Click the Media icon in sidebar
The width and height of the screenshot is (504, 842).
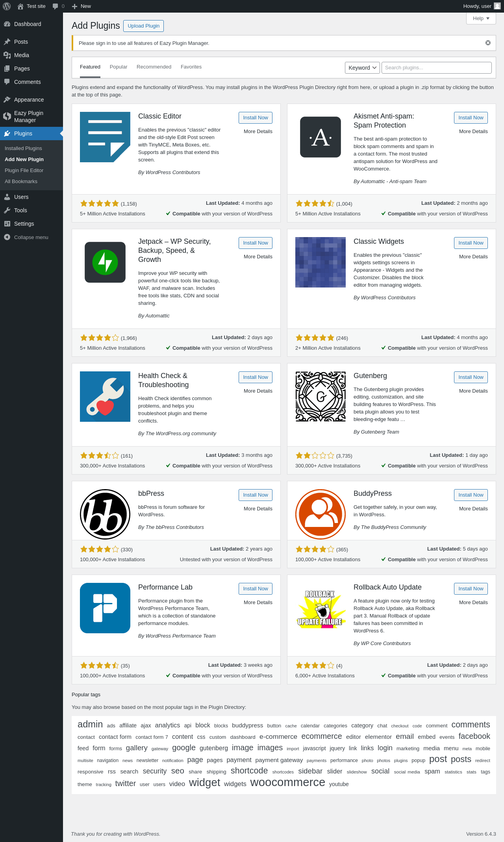point(7,55)
